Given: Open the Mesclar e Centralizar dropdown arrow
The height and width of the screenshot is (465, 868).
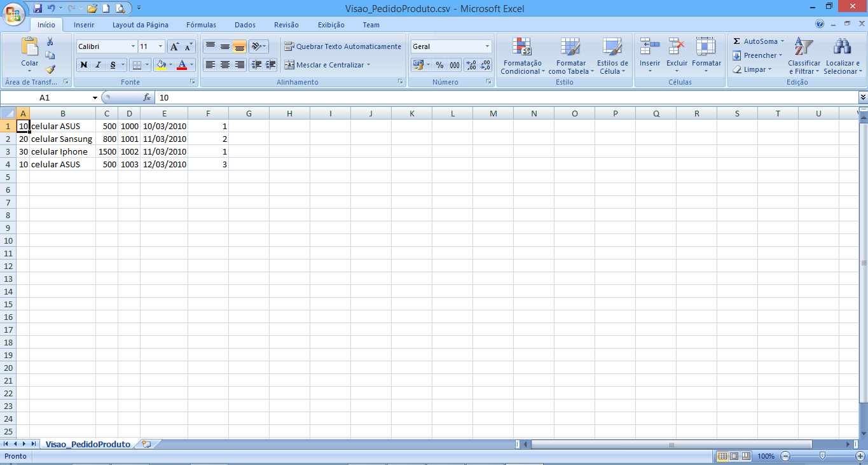Looking at the screenshot, I should [x=368, y=65].
